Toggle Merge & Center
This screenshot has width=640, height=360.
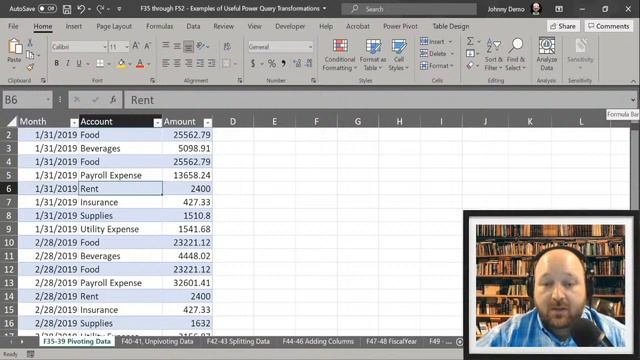[226, 63]
